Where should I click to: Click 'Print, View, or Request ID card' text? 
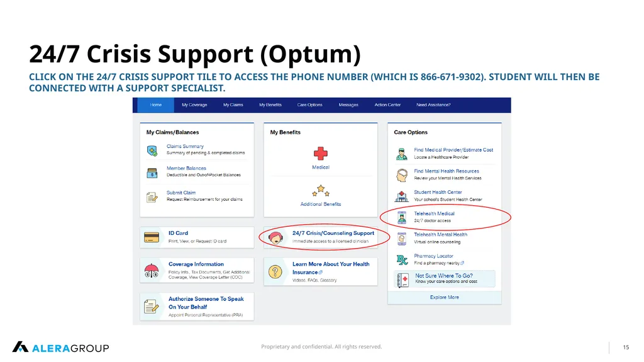[x=197, y=241]
